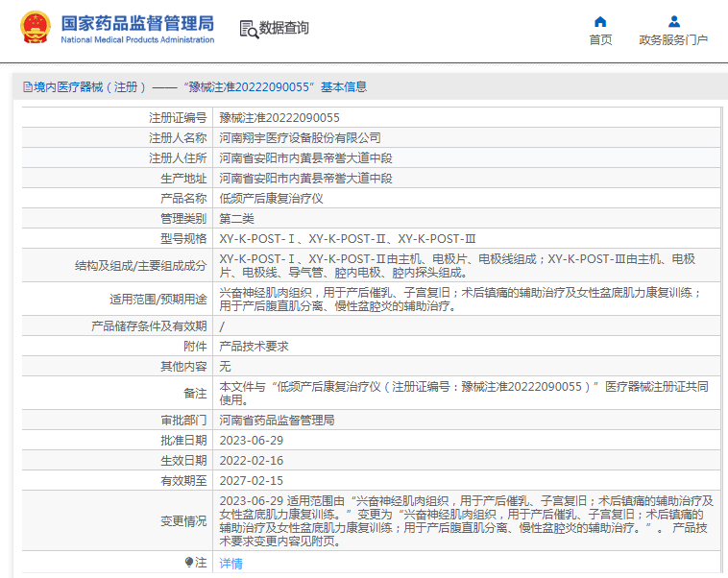Click the 管理类别 label
728x578 pixels.
(183, 219)
